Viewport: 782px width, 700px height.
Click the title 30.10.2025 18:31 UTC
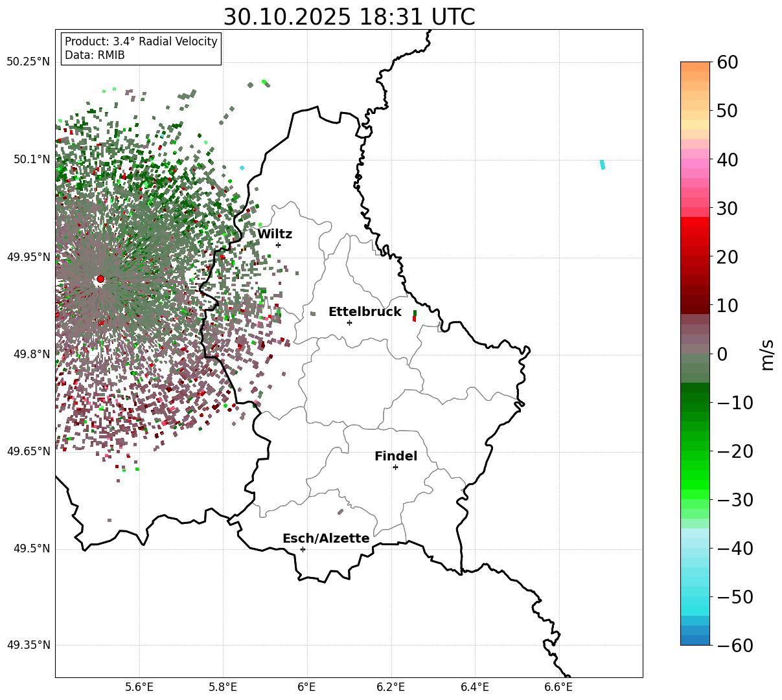[349, 17]
